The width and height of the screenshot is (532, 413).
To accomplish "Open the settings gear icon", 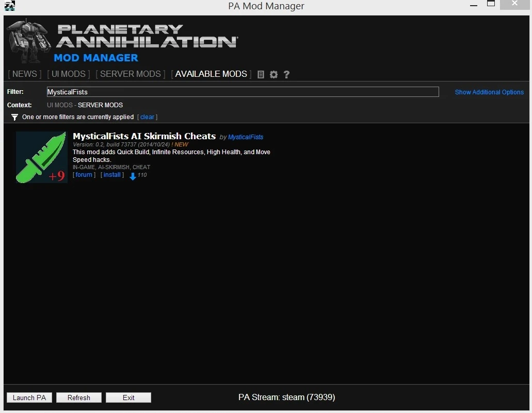I will pyautogui.click(x=273, y=74).
